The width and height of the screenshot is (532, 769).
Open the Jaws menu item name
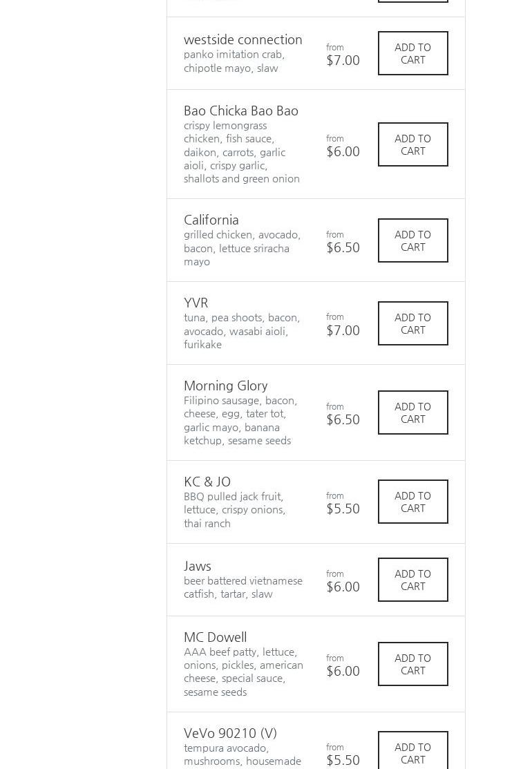click(x=197, y=566)
